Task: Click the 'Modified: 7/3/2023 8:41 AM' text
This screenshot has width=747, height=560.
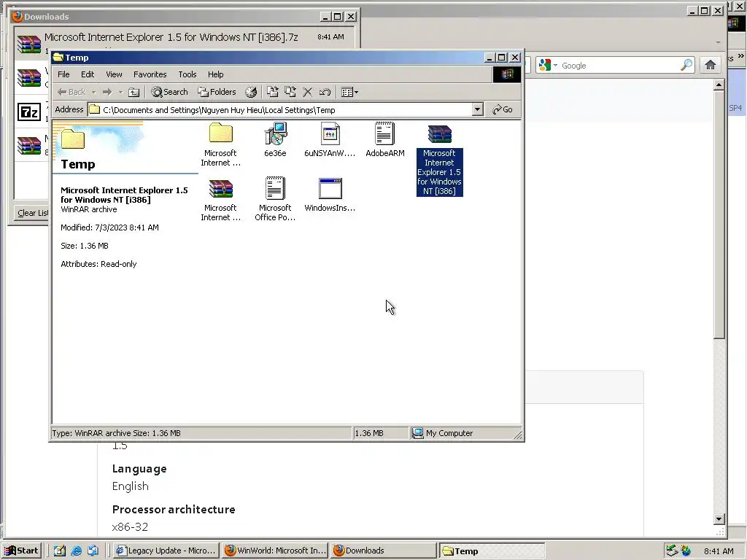Action: (109, 227)
